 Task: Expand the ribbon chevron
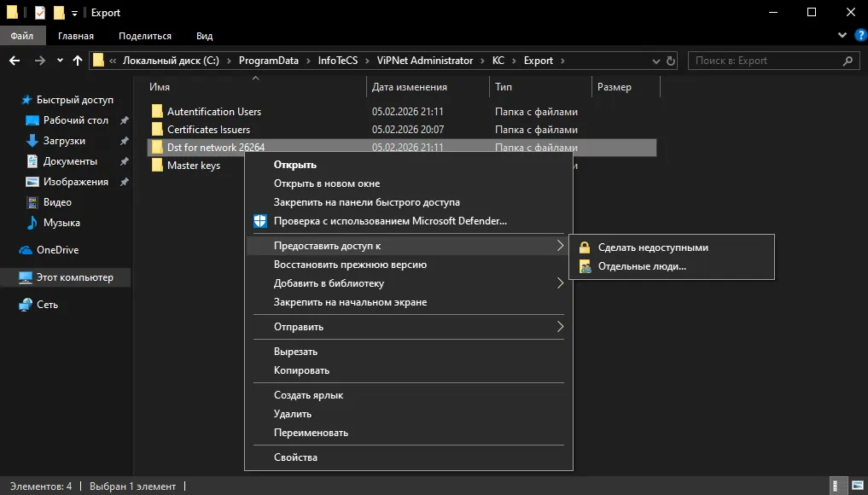point(842,36)
